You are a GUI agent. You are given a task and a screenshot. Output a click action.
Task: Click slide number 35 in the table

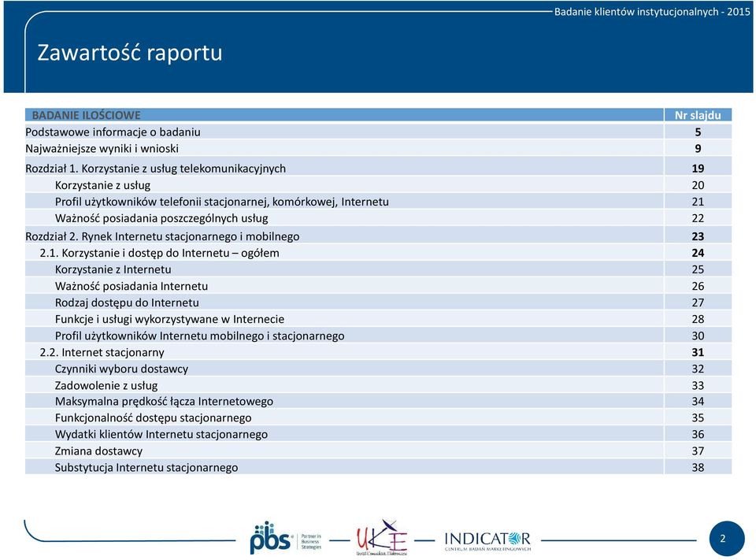tap(698, 417)
